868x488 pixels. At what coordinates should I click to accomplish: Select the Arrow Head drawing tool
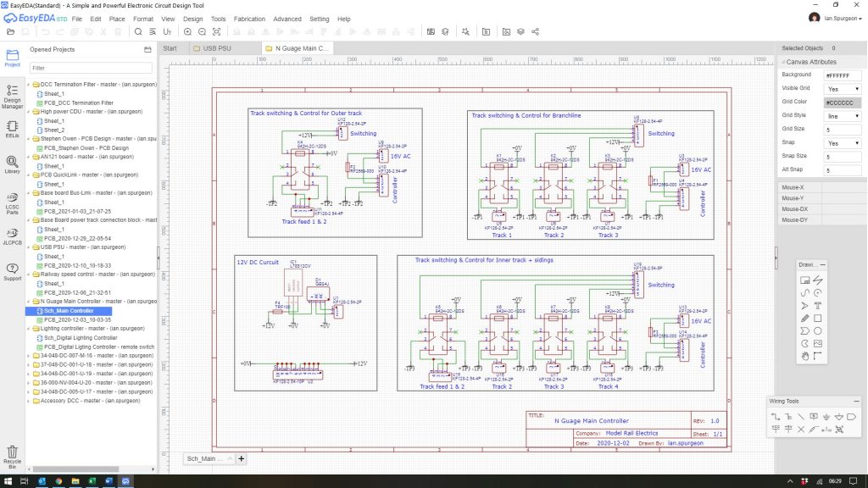pyautogui.click(x=805, y=305)
